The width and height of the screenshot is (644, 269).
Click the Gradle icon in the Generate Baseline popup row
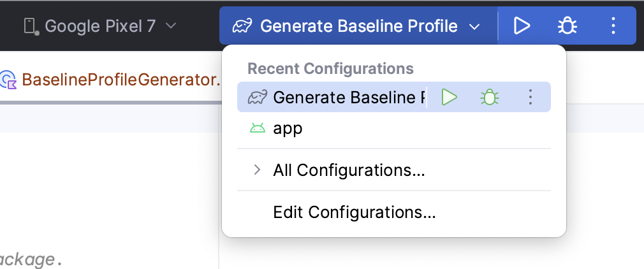click(x=258, y=98)
